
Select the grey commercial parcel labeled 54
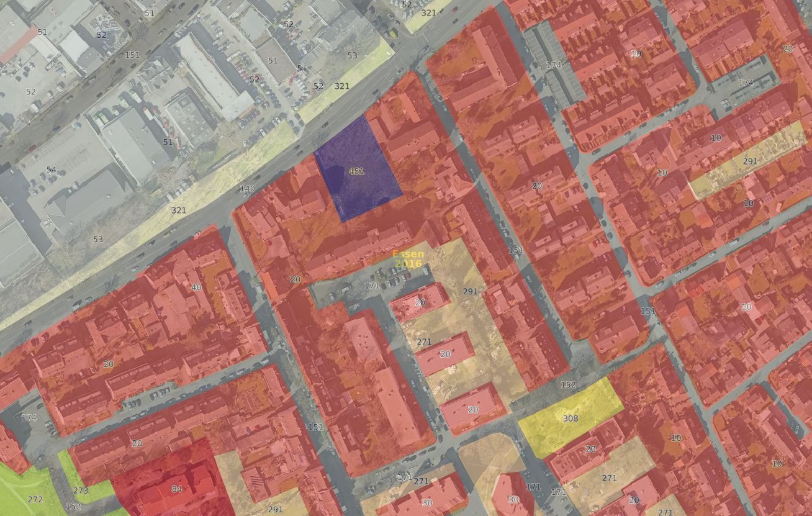(x=51, y=170)
